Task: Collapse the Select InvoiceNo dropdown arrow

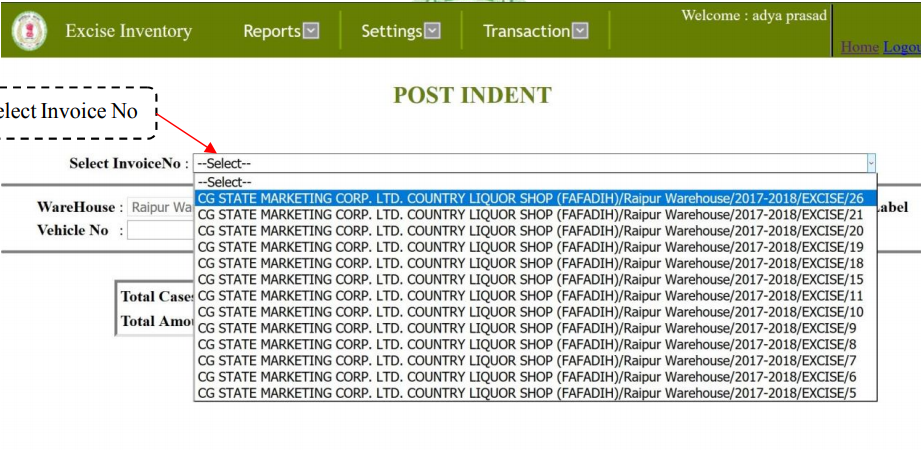Action: click(x=871, y=163)
